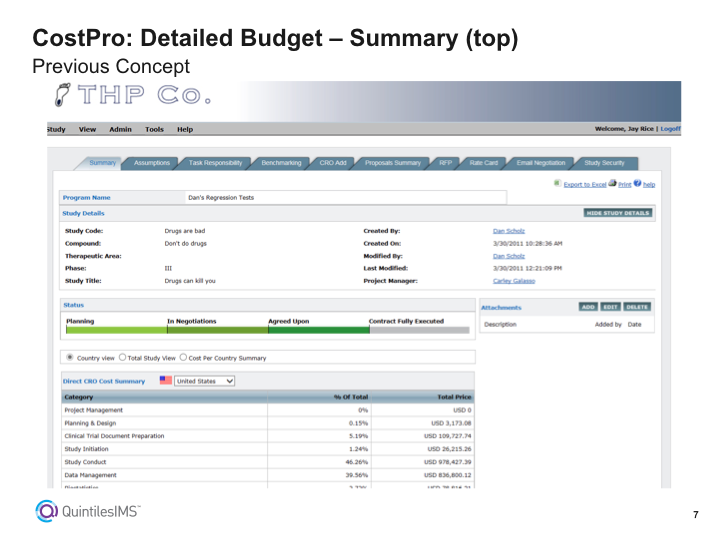The height and width of the screenshot is (540, 720).
Task: Click the Description attachments column header
Action: tap(500, 324)
